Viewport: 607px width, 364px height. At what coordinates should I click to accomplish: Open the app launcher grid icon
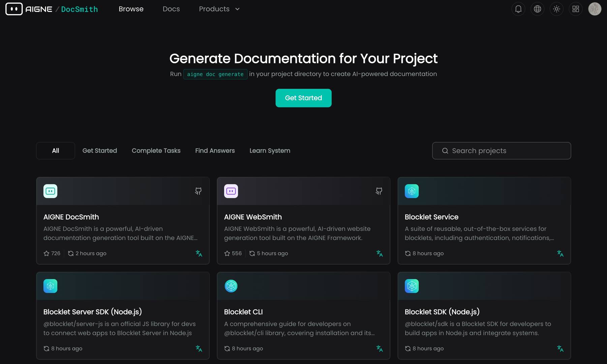575,9
